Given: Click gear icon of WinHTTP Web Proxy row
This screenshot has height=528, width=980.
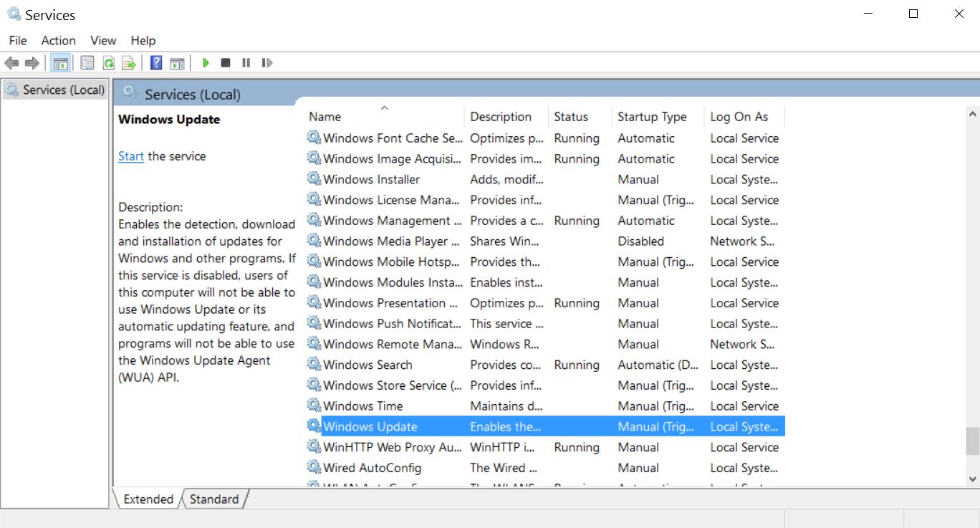Looking at the screenshot, I should coord(314,447).
